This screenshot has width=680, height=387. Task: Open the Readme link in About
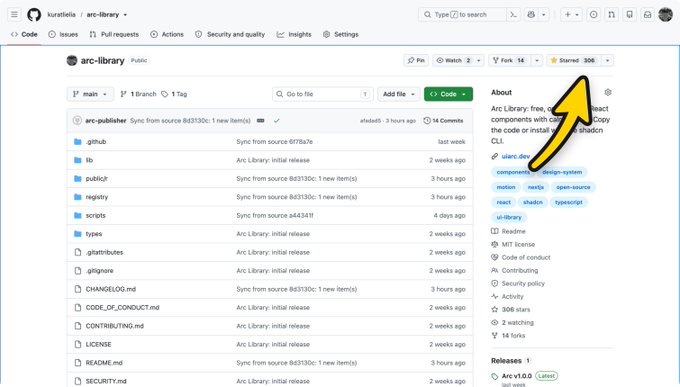click(508, 231)
